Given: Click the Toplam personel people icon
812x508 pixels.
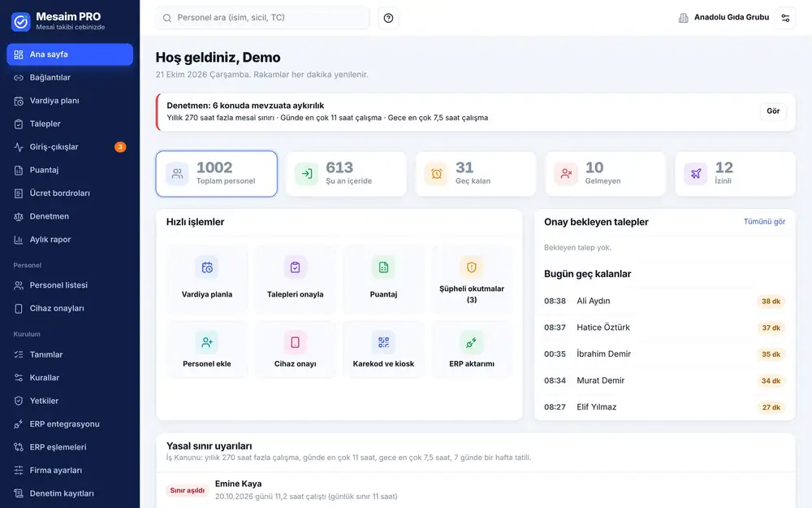Looking at the screenshot, I should [177, 174].
